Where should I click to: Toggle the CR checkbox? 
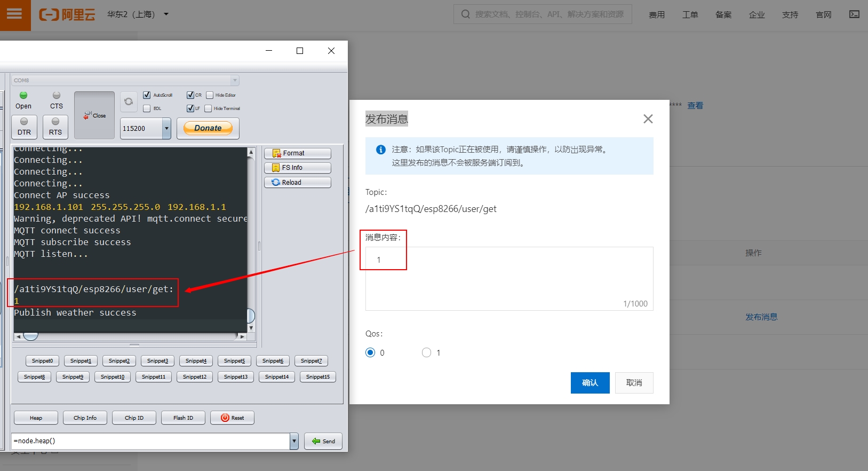190,95
